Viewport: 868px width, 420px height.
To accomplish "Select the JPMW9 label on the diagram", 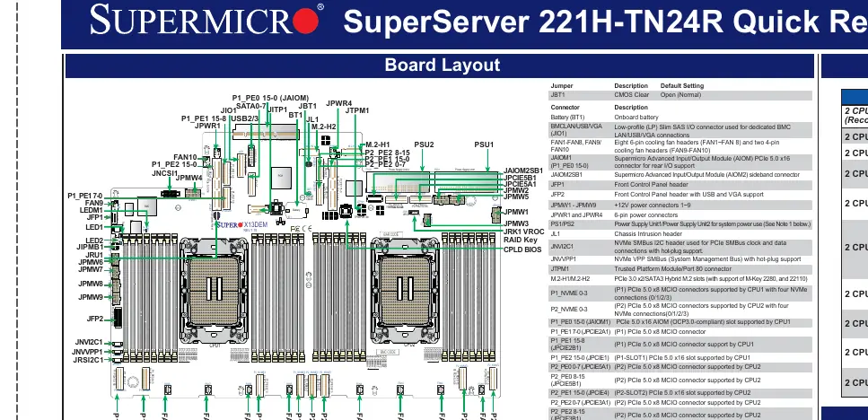I will tap(91, 297).
